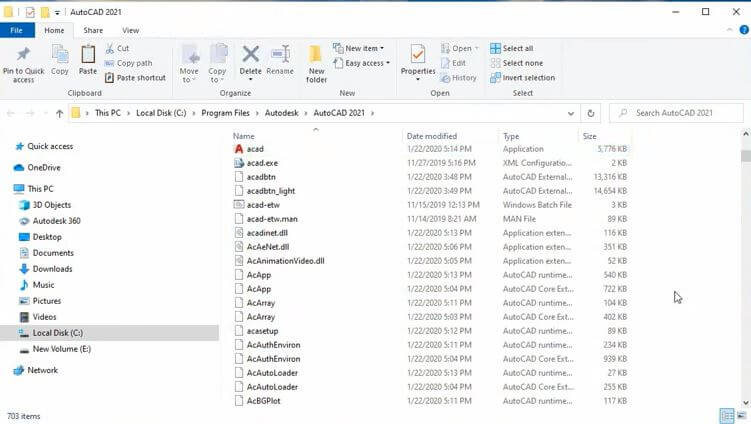The image size is (751, 424).
Task: Open the View ribbon tab
Action: click(x=131, y=30)
